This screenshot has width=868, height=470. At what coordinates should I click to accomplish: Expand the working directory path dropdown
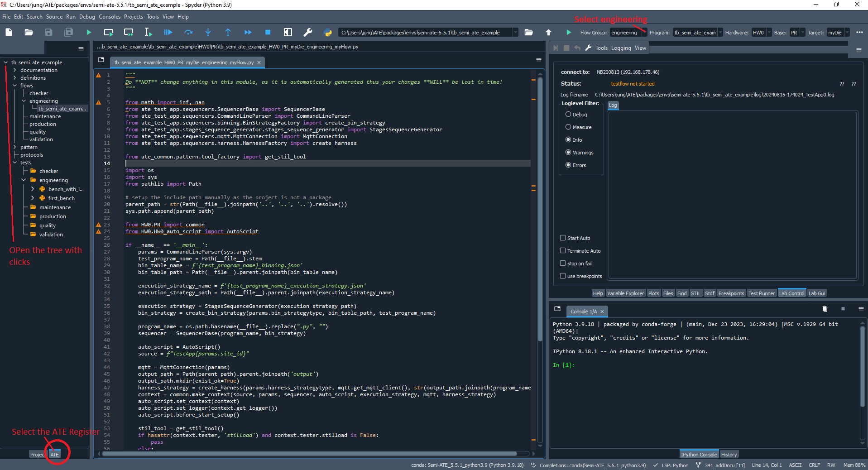515,33
